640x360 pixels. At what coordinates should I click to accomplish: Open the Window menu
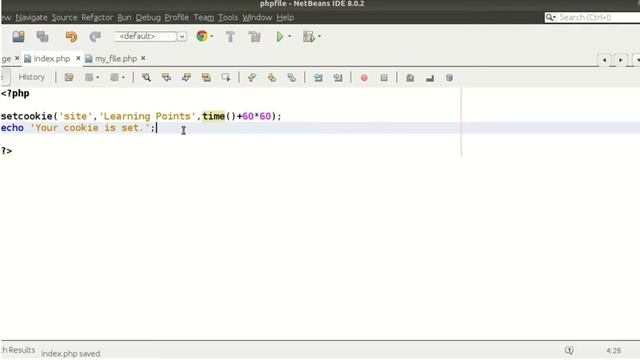point(257,18)
